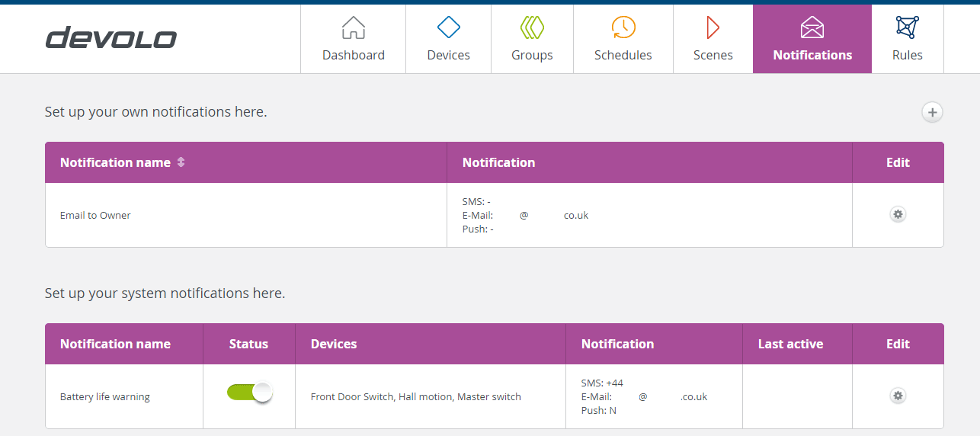This screenshot has height=436, width=980.
Task: Toggle Battery life warning status switch
Action: tap(249, 393)
